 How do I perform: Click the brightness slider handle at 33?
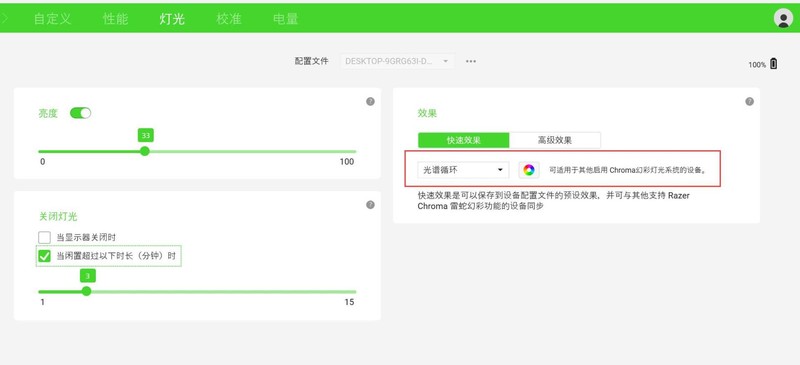145,151
